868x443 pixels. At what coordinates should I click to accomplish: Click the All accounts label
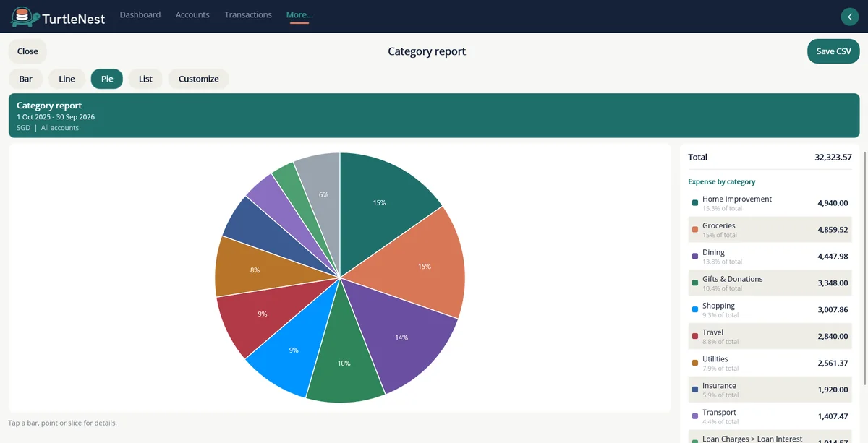[x=60, y=128]
